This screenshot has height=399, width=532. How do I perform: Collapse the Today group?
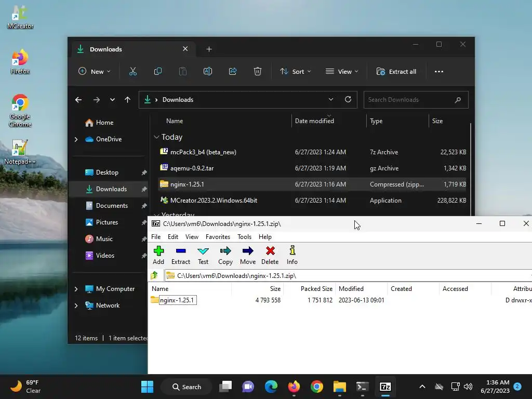tap(156, 137)
